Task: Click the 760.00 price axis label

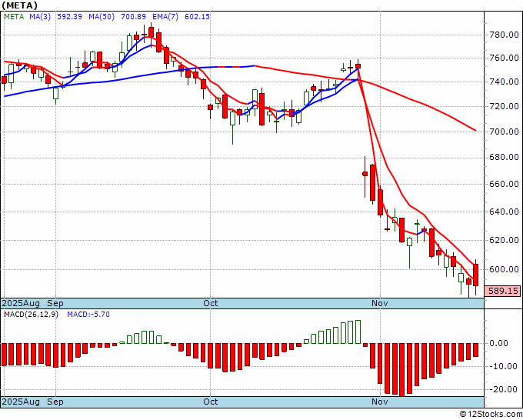Action: coord(504,58)
